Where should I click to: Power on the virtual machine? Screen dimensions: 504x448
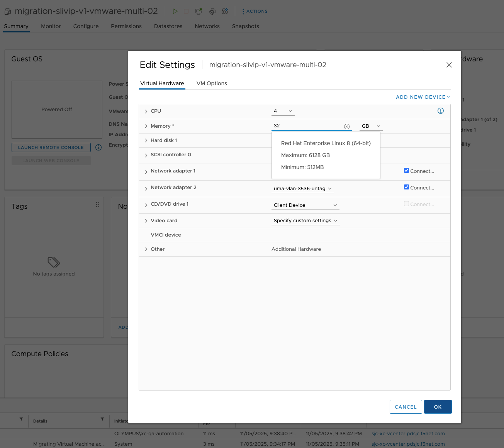(x=175, y=11)
